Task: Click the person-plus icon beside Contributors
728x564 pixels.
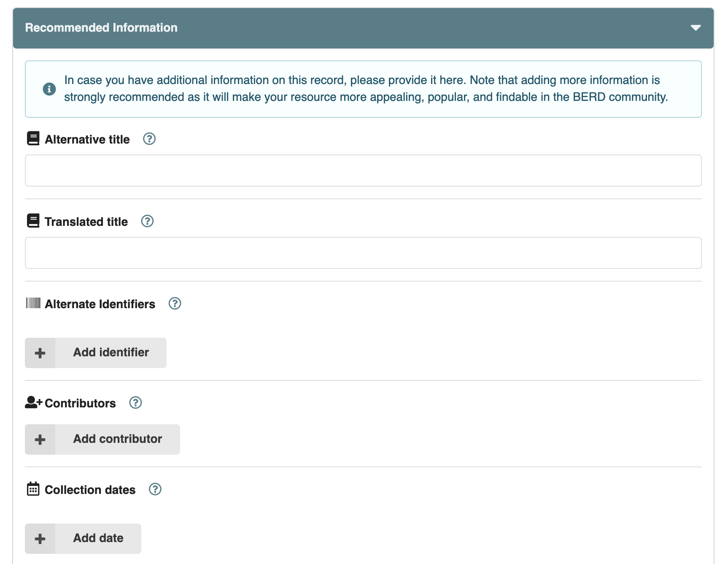Action: (x=34, y=402)
